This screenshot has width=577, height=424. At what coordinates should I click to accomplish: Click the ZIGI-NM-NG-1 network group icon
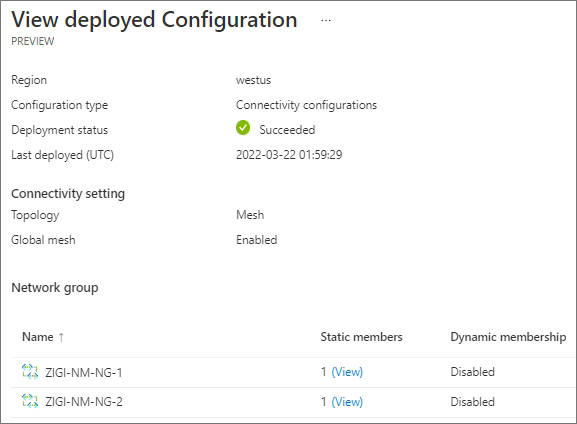[x=30, y=372]
